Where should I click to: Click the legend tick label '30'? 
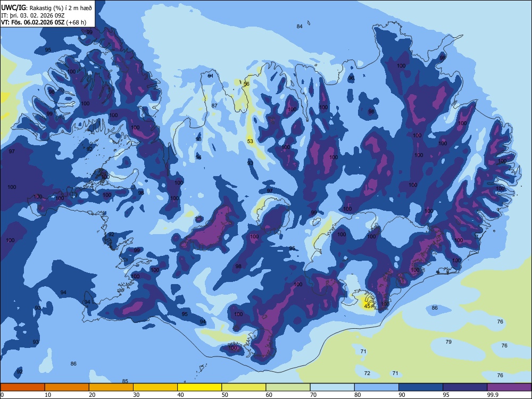click(x=136, y=395)
